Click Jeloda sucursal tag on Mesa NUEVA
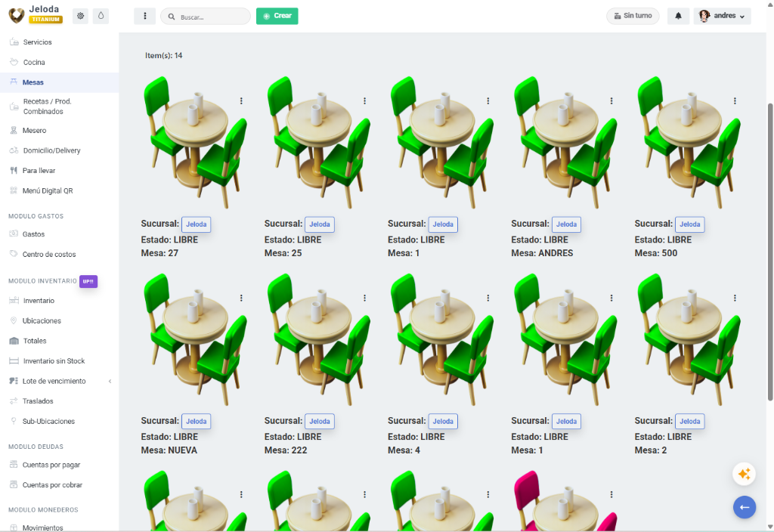 click(x=197, y=422)
